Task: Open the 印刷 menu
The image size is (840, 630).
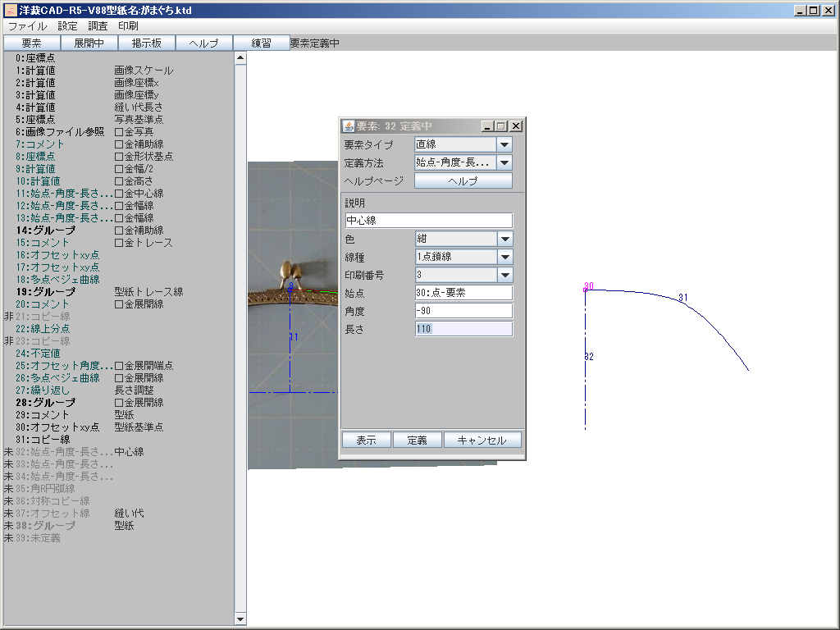Action: click(x=129, y=25)
